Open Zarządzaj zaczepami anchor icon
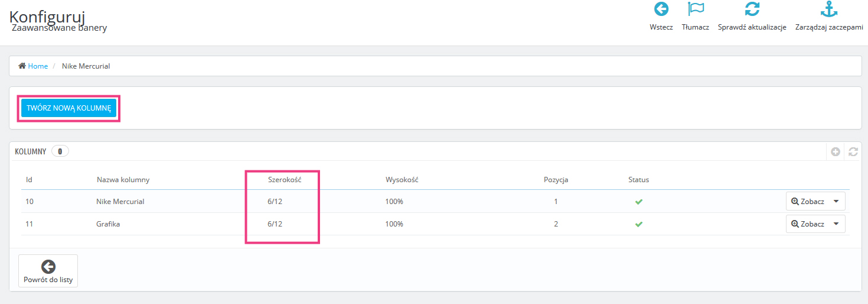 [x=829, y=10]
